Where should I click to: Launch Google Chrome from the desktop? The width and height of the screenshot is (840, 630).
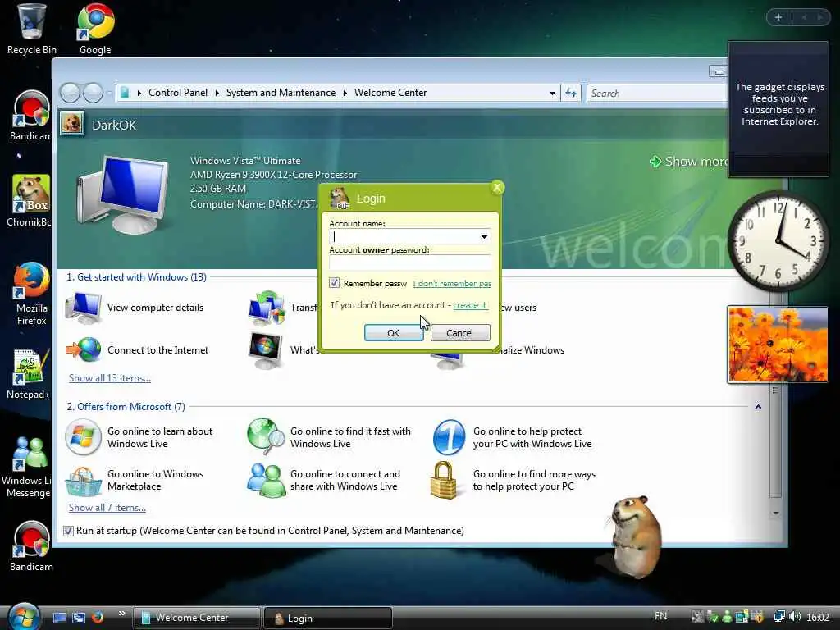pyautogui.click(x=95, y=30)
